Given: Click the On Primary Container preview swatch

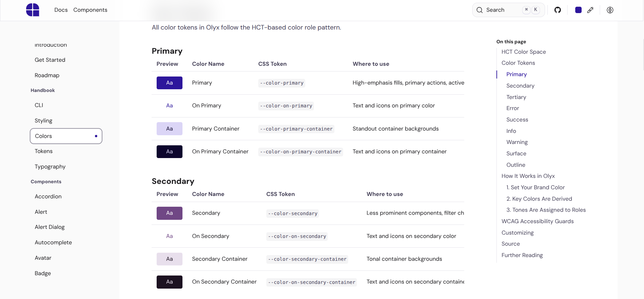Looking at the screenshot, I should click(169, 151).
